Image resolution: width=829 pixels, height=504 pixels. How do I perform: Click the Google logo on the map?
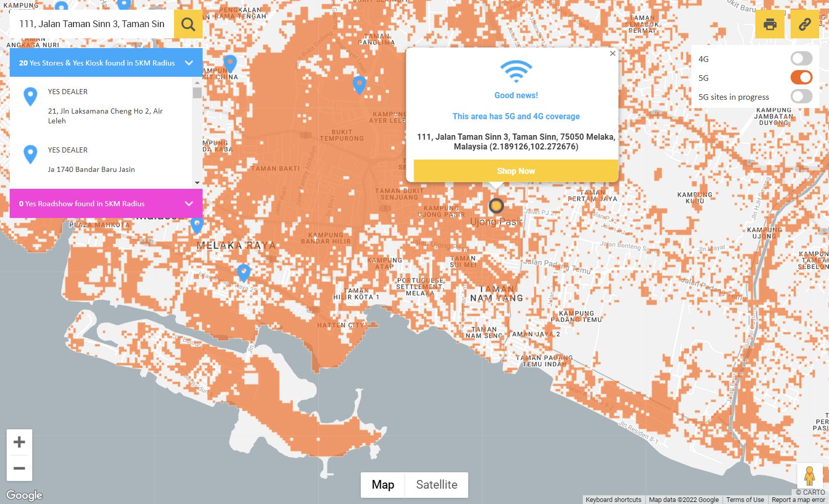(25, 494)
